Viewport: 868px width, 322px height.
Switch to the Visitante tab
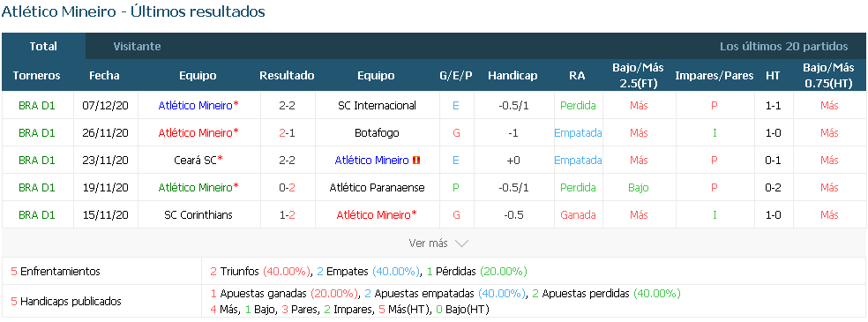[138, 47]
